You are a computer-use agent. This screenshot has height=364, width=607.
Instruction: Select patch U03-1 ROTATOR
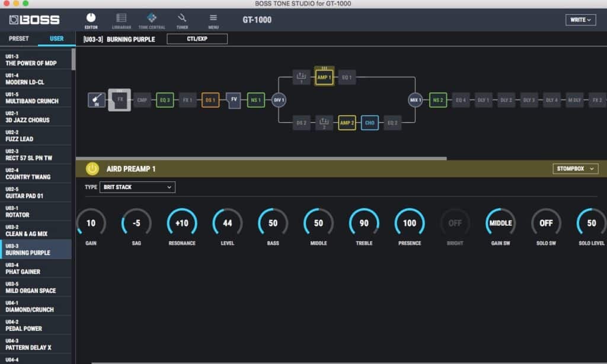(x=36, y=212)
